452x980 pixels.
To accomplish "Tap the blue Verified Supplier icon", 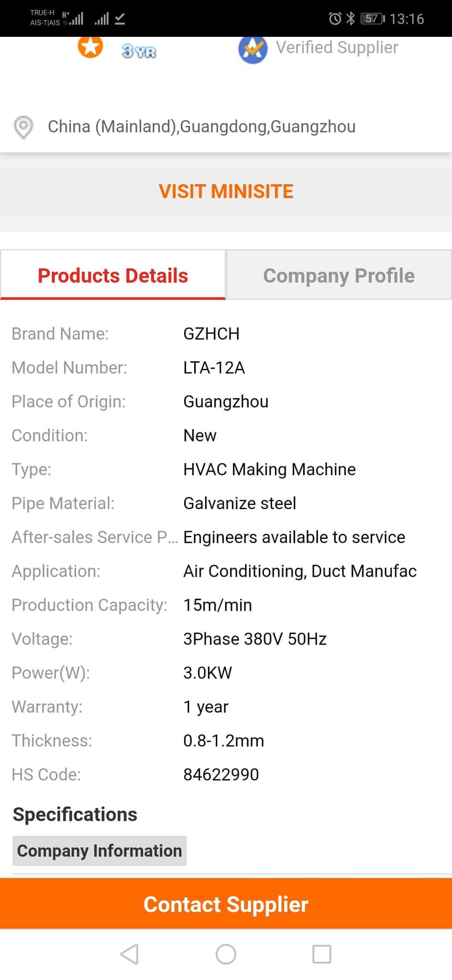I will point(253,49).
